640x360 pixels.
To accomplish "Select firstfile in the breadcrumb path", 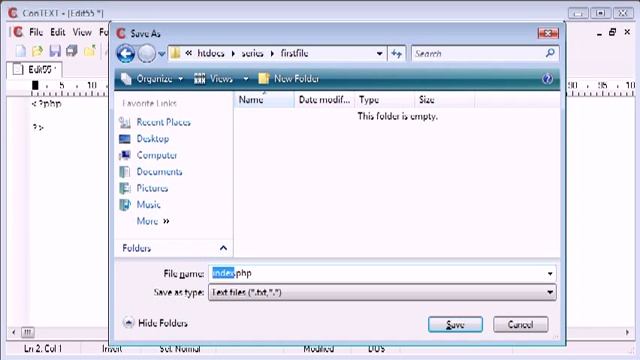I will point(294,53).
